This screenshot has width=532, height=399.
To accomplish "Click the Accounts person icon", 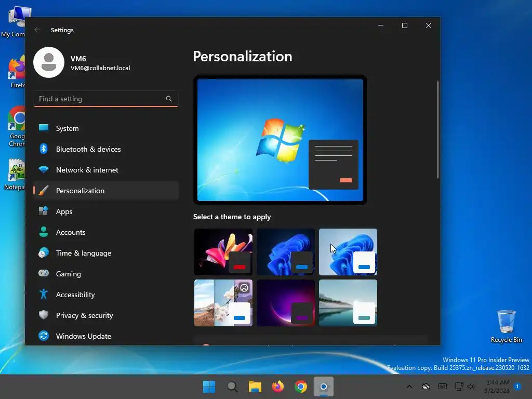I will click(44, 232).
